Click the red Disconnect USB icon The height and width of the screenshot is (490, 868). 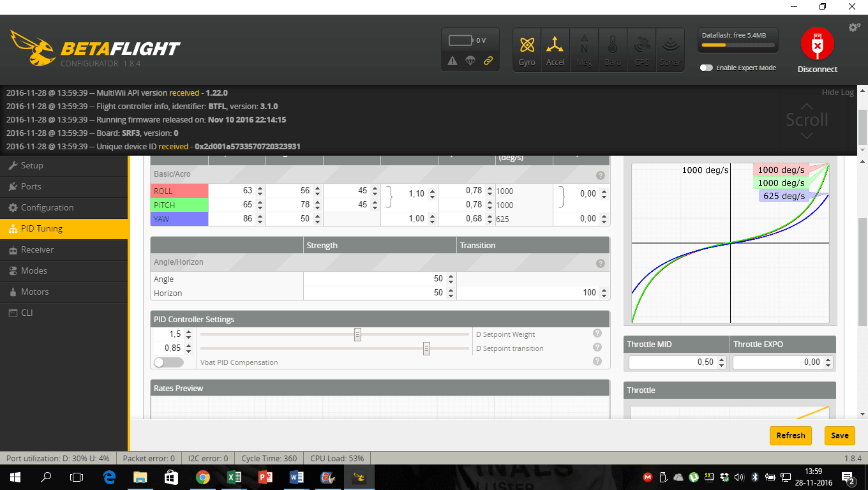[817, 45]
